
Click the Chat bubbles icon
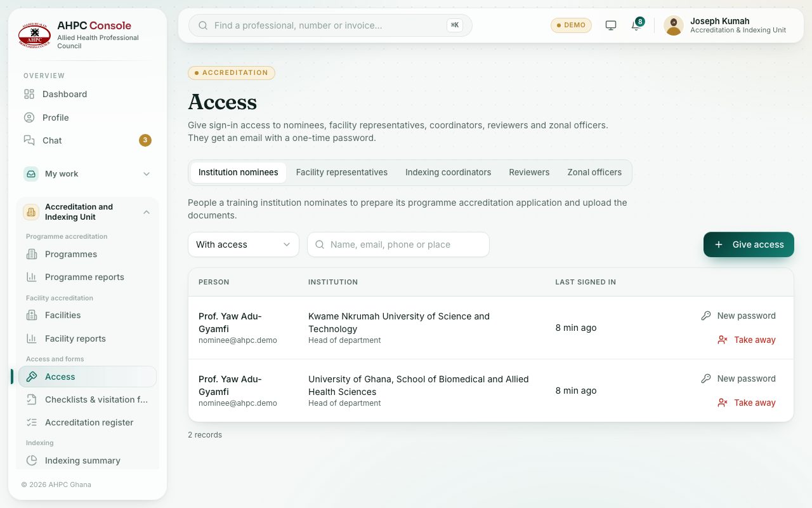point(29,140)
